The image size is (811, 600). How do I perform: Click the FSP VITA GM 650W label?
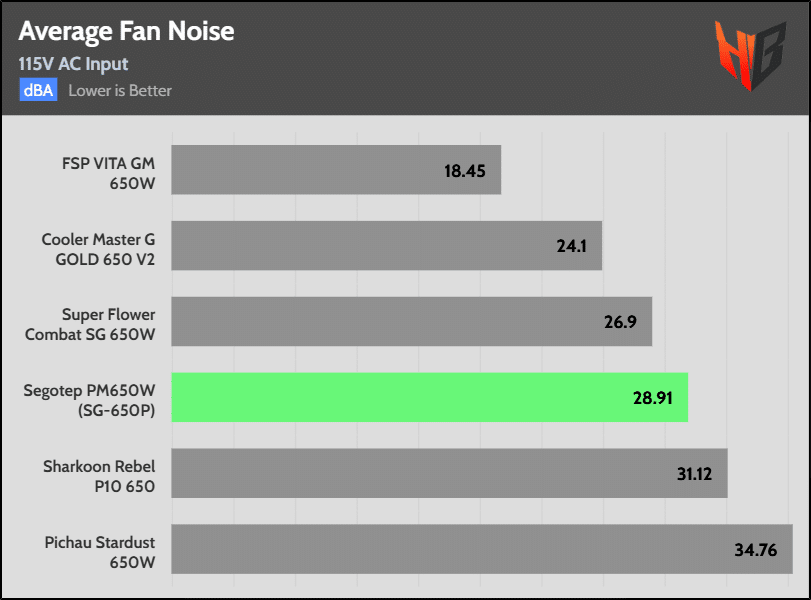(x=109, y=173)
